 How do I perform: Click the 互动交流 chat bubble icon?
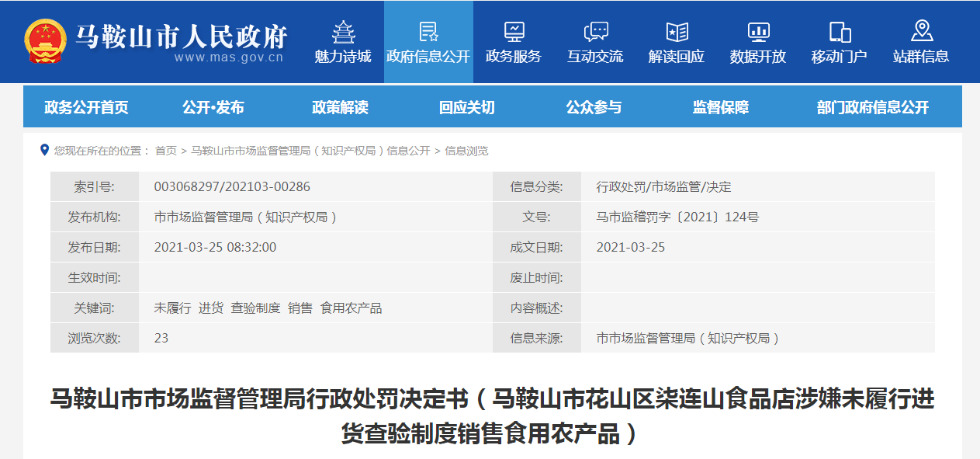595,31
